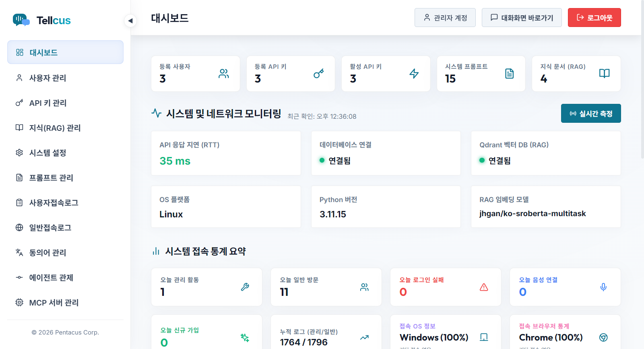Viewport: 644px width, 349px height.
Task: Select 지식(RAG) 관리 in the sidebar
Action: coord(65,128)
